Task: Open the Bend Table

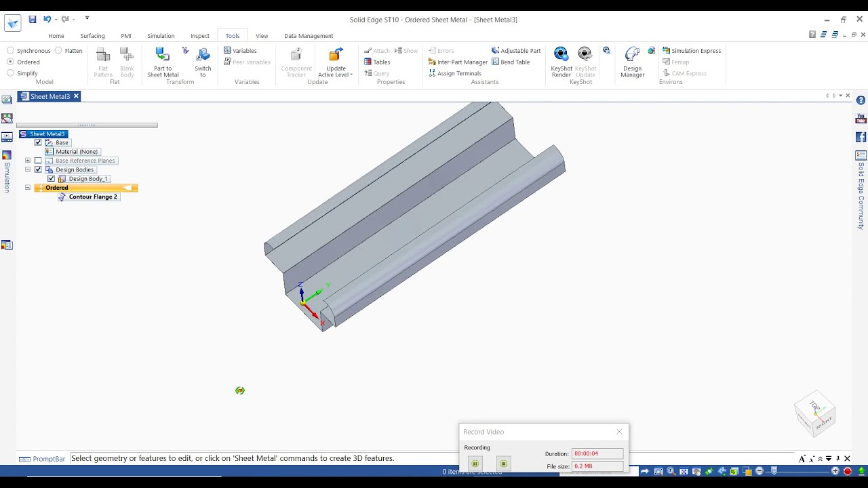Action: (511, 62)
